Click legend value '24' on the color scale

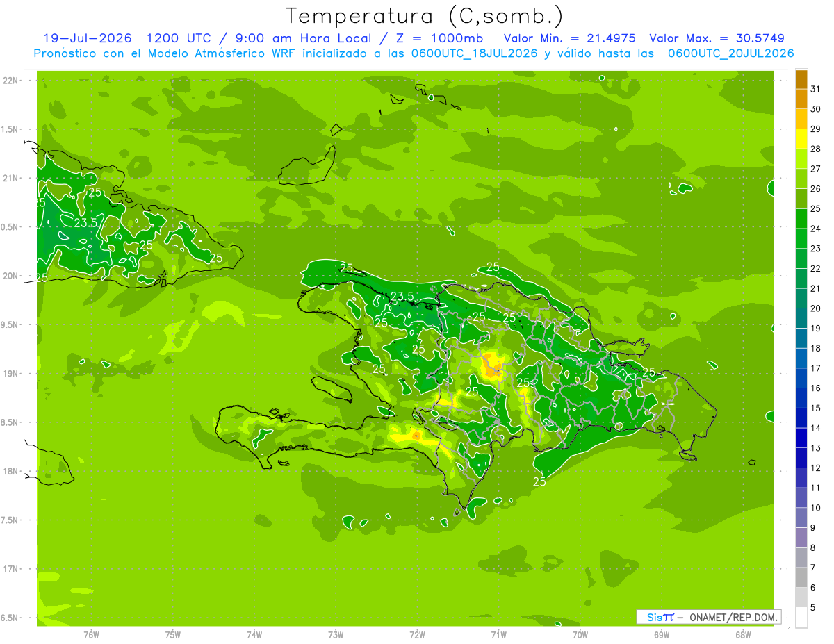(x=816, y=229)
